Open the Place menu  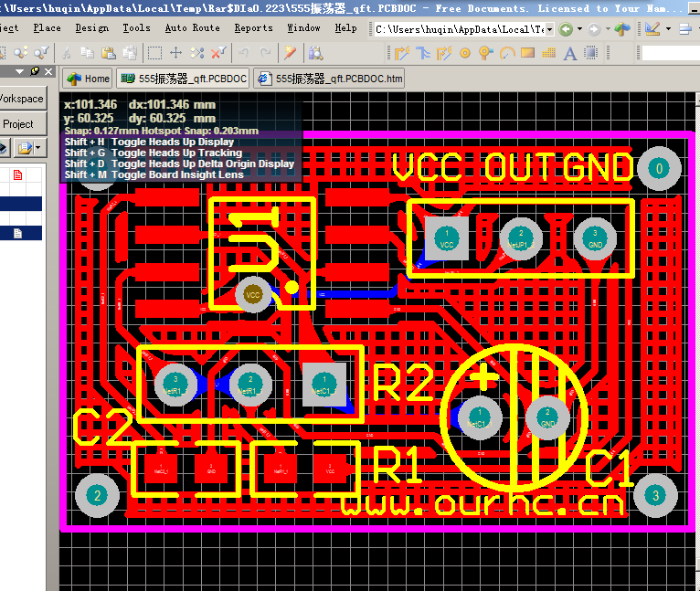click(47, 27)
